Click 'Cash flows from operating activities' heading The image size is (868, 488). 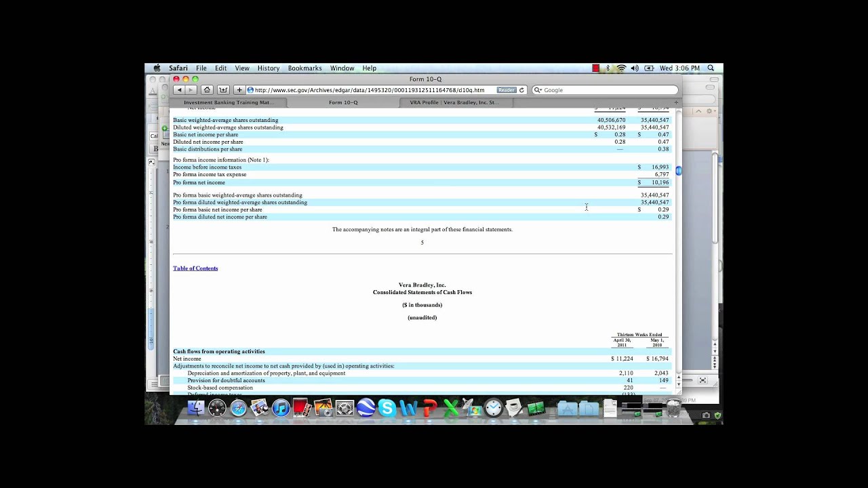(x=218, y=351)
